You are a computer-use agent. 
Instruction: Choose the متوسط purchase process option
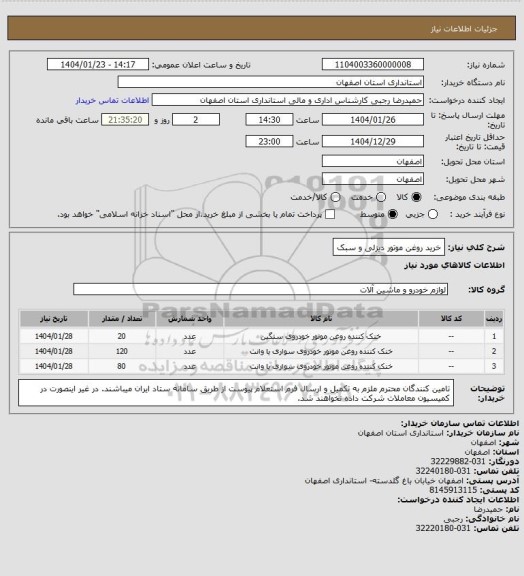[393, 214]
